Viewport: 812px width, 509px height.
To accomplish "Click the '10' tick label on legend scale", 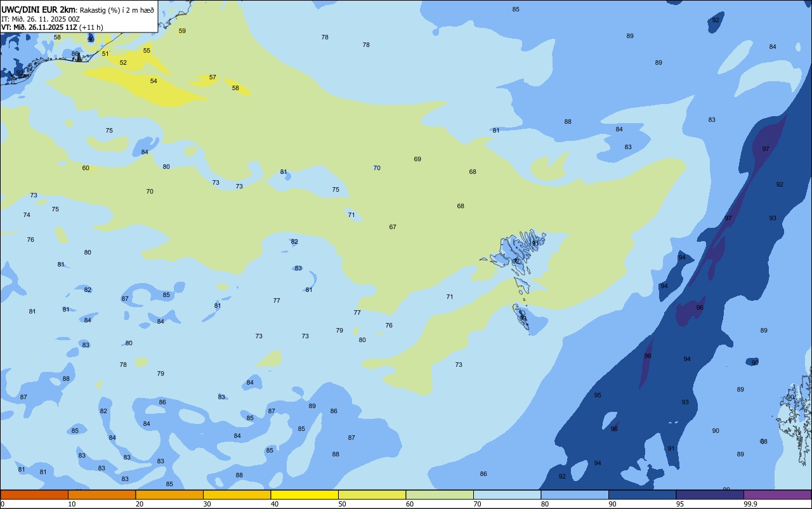I will click(x=72, y=504).
